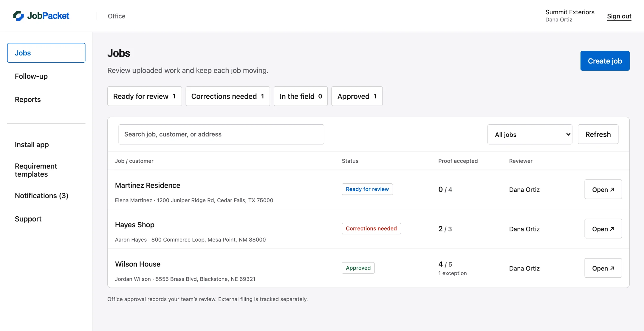Image resolution: width=644 pixels, height=331 pixels.
Task: Click the Job / customer column header
Action: (134, 161)
